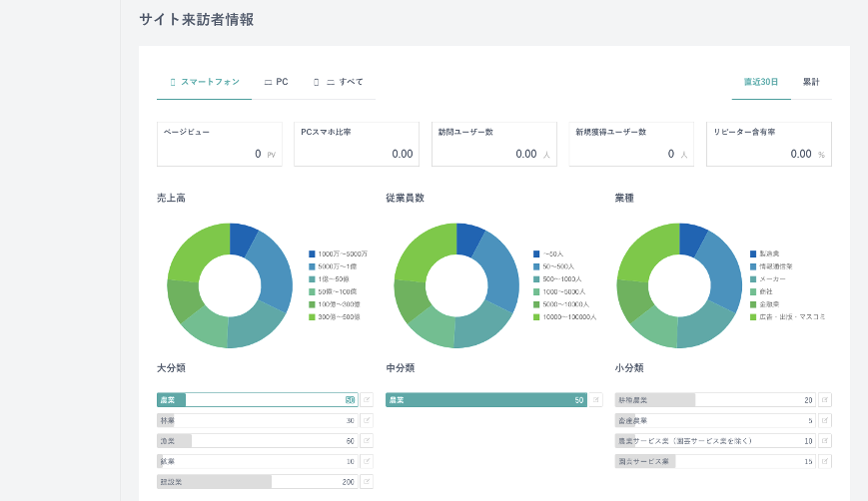Click the 中分類 section heading
The height and width of the screenshot is (501, 868).
(401, 367)
